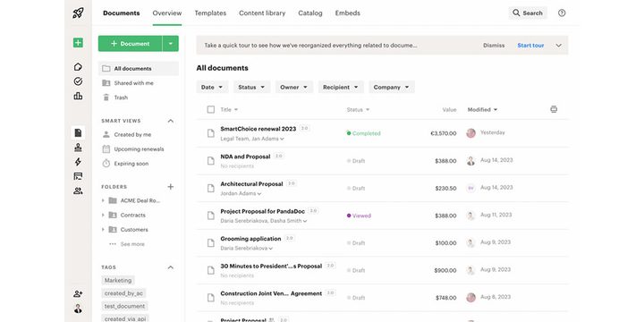Image resolution: width=644 pixels, height=322 pixels.
Task: Open the contacts people icon in sidebar
Action: 78,191
